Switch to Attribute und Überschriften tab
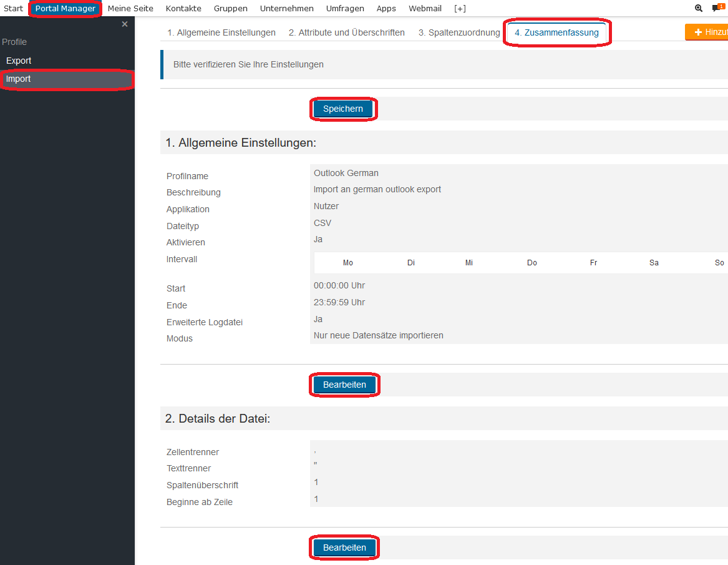 click(346, 32)
